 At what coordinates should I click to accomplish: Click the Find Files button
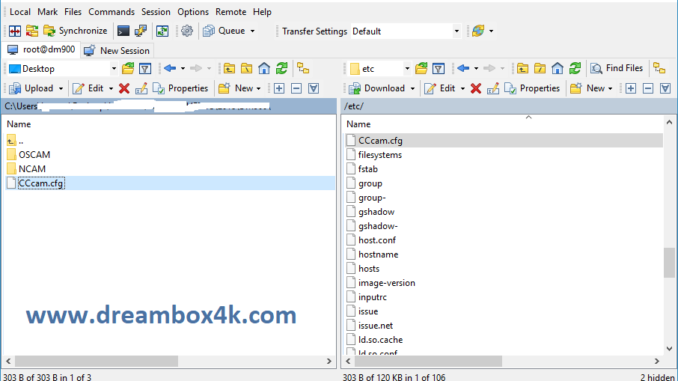tap(617, 68)
